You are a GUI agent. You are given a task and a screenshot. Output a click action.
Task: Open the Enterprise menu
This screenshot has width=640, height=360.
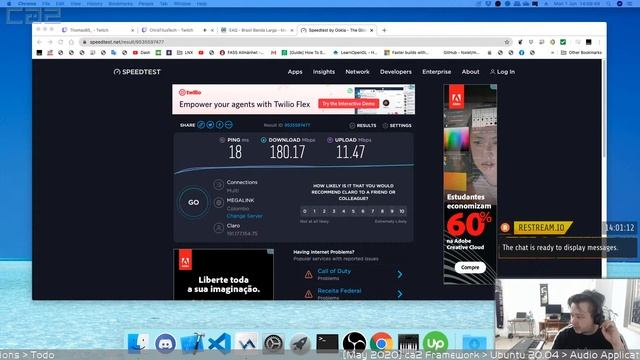[x=436, y=72]
